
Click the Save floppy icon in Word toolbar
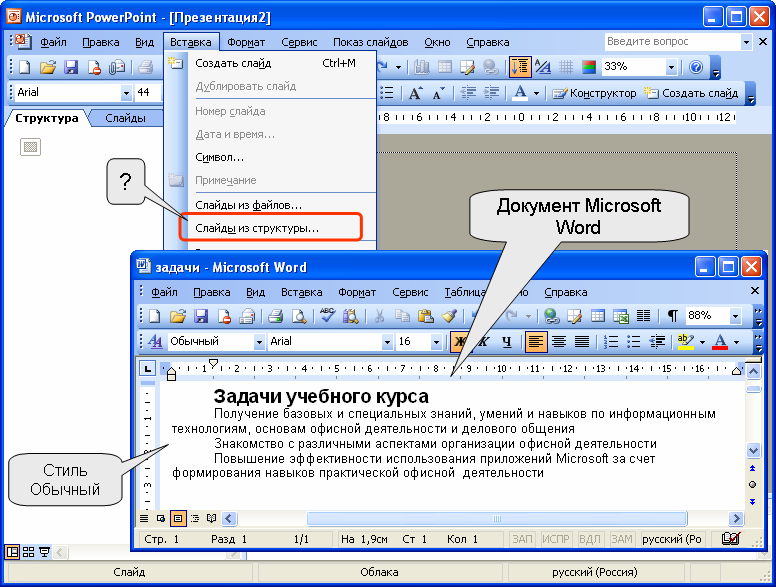click(x=201, y=315)
